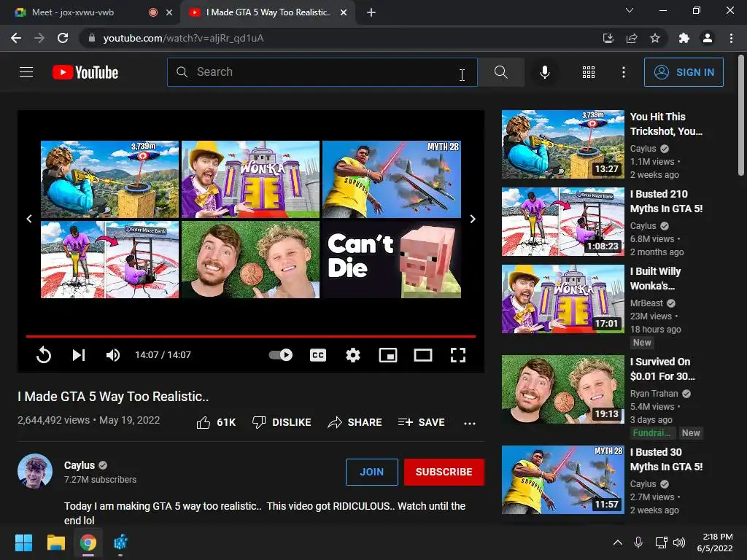Reload the current page
The image size is (747, 560).
pos(63,38)
